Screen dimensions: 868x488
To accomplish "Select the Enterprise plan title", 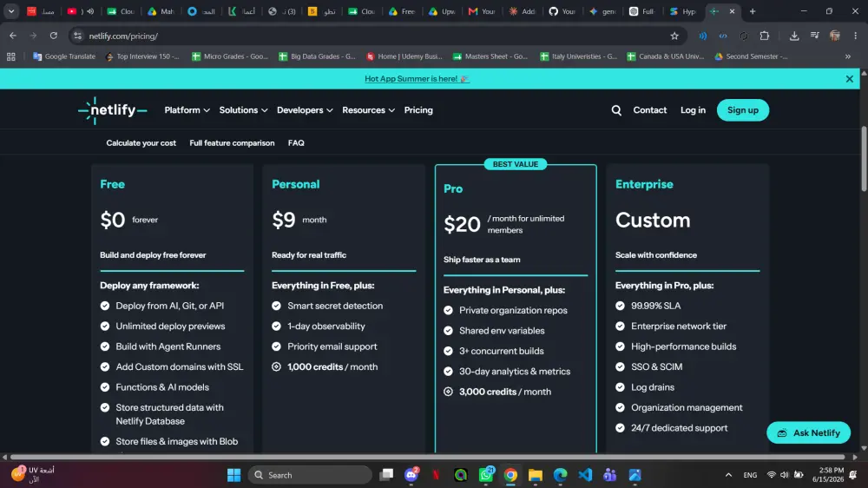I will (644, 184).
